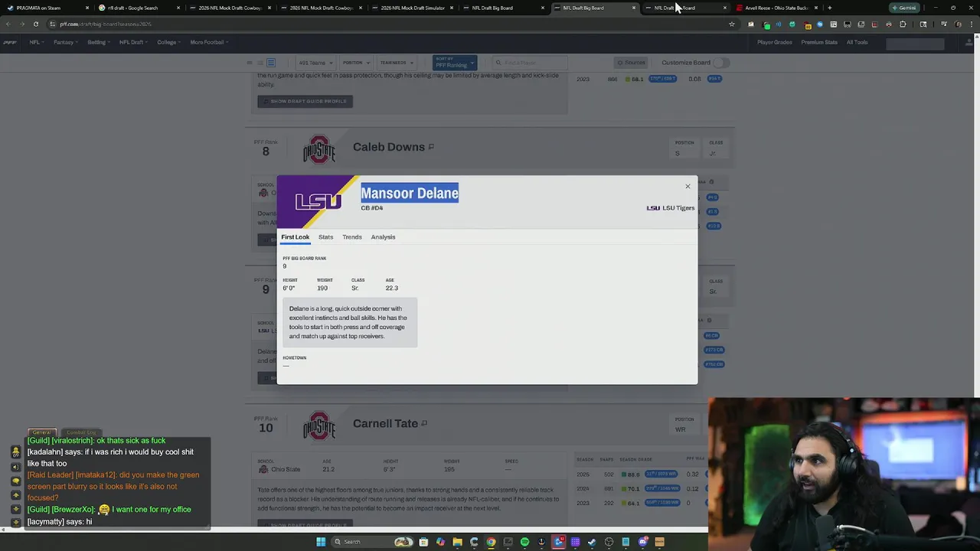Select the First Look tab
This screenshot has width=980, height=551.
(x=296, y=237)
